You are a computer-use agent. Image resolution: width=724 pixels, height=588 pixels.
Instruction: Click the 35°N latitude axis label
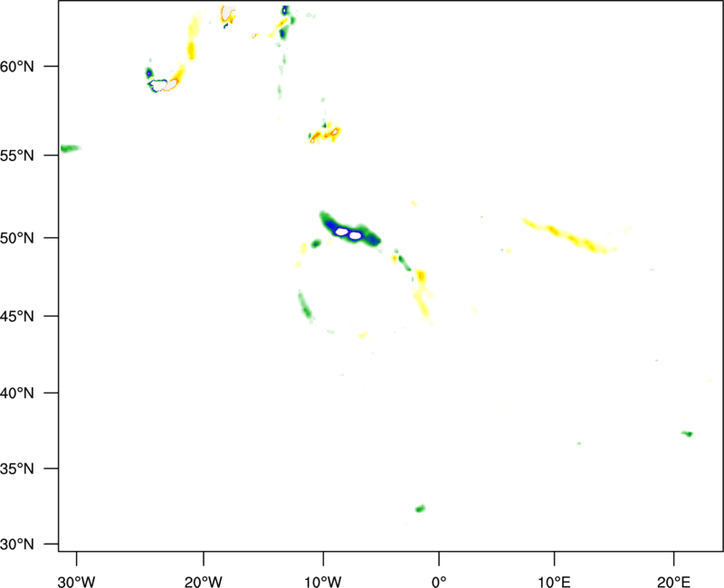pyautogui.click(x=17, y=469)
